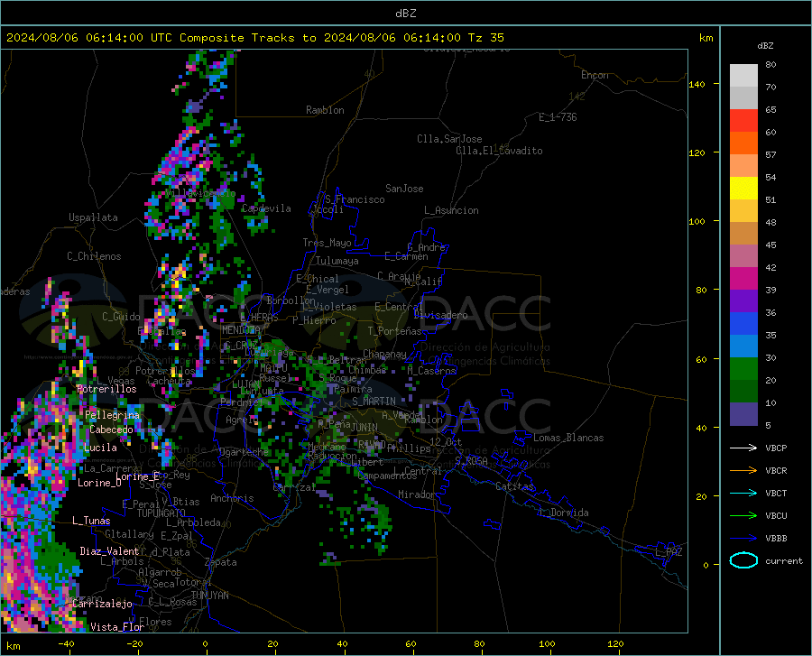Click the Zapata label
The height and width of the screenshot is (656, 812).
click(x=221, y=562)
